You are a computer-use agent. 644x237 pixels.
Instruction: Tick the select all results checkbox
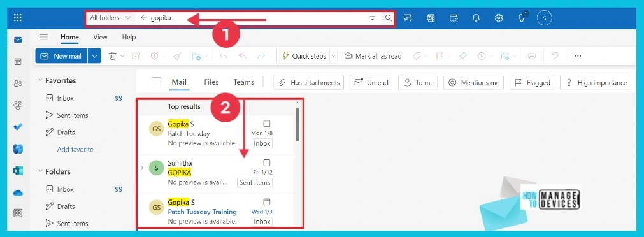pyautogui.click(x=156, y=82)
